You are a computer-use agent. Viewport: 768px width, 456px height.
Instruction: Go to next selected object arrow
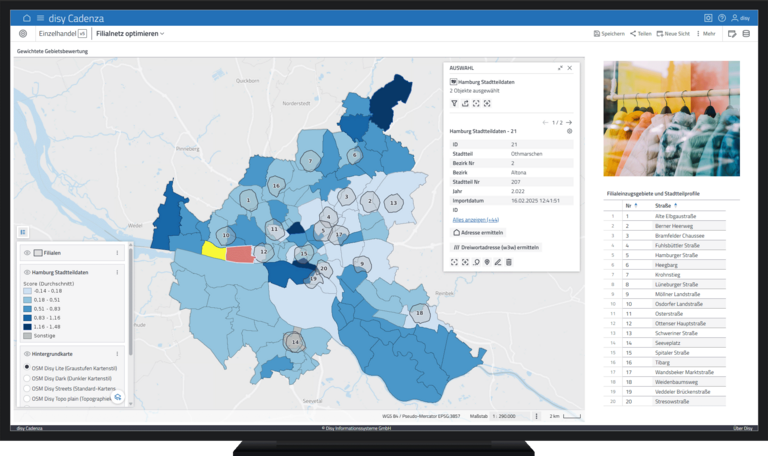569,122
